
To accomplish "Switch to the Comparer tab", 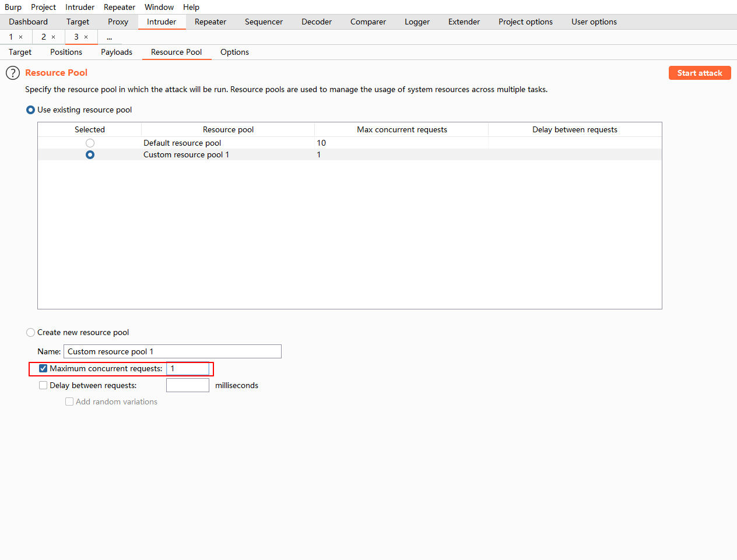I will [368, 22].
